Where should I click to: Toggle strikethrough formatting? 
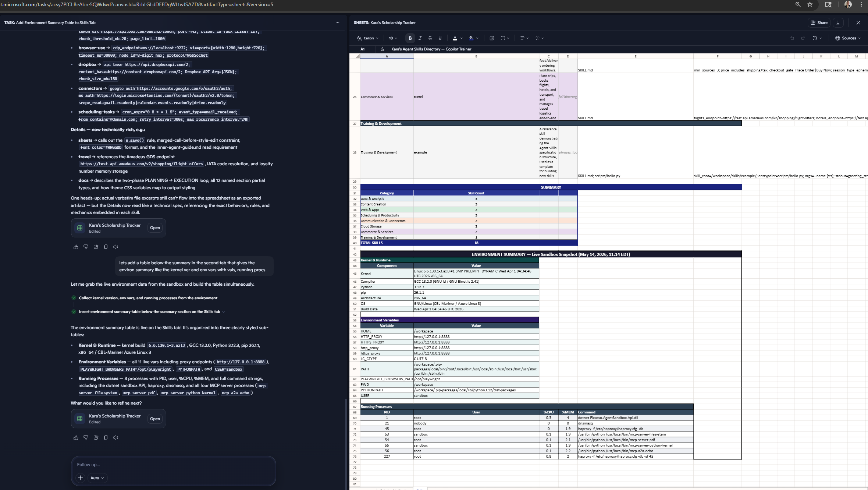coord(430,38)
